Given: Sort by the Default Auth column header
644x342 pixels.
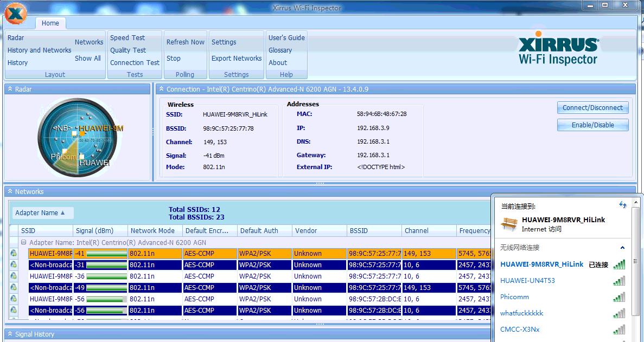Looking at the screenshot, I should 265,231.
